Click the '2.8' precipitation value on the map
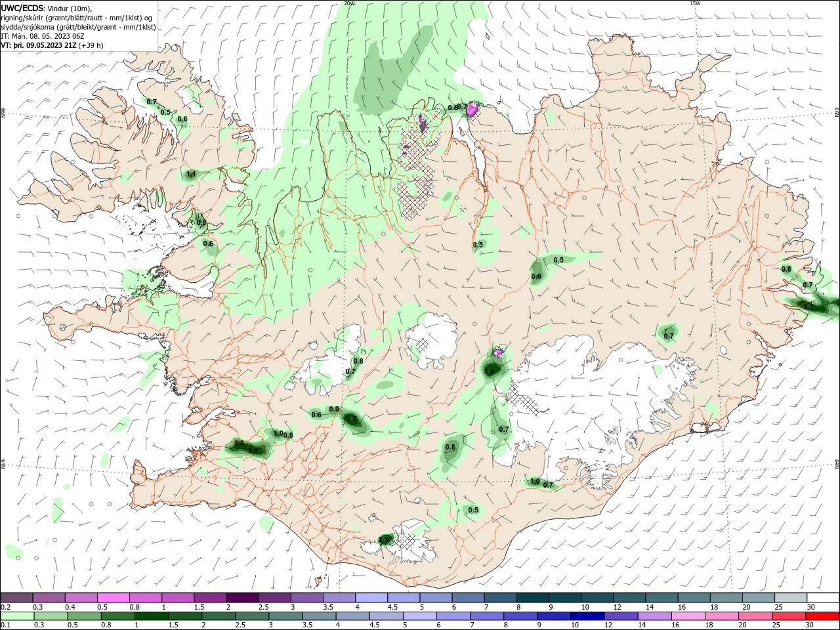Screen dimensions: 840x630 384,540
